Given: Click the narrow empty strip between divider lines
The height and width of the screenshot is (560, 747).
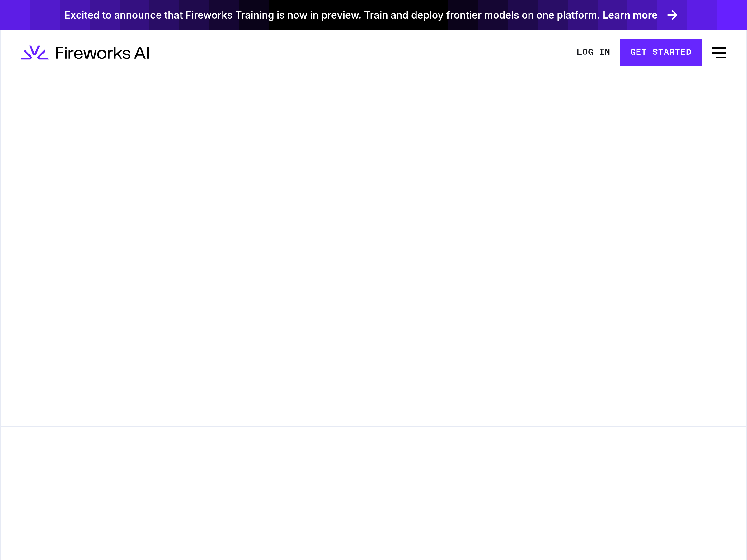Looking at the screenshot, I should coord(373,437).
